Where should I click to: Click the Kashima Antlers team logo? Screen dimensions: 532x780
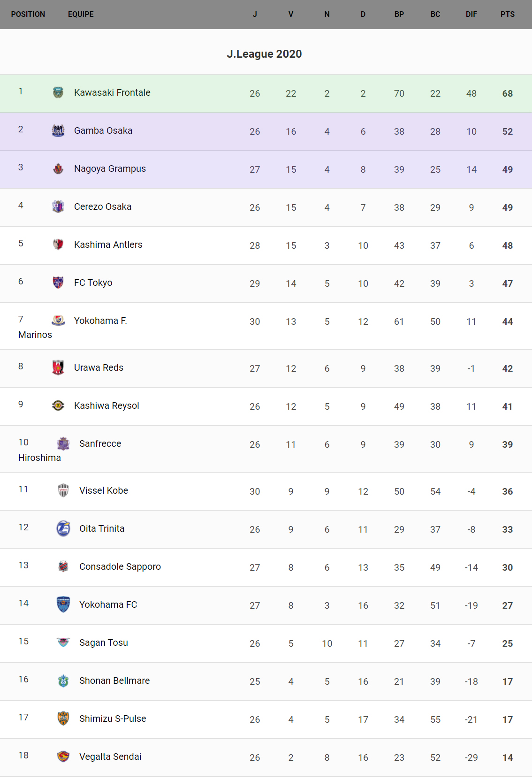[58, 245]
